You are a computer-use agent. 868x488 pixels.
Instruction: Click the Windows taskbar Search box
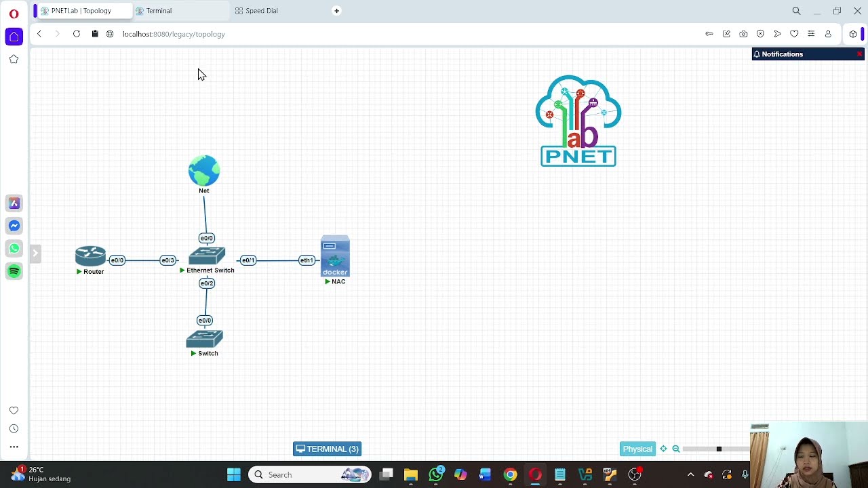coord(310,474)
